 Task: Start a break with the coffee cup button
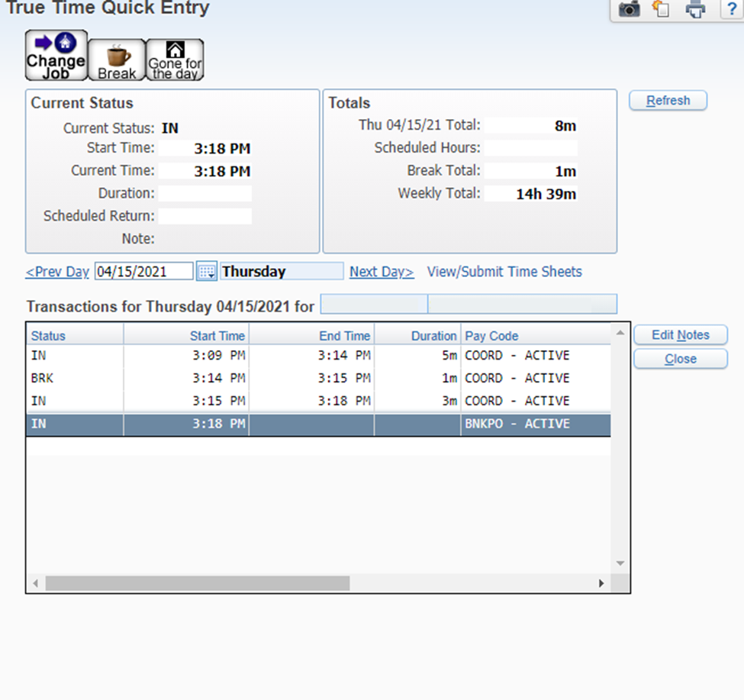pyautogui.click(x=117, y=60)
